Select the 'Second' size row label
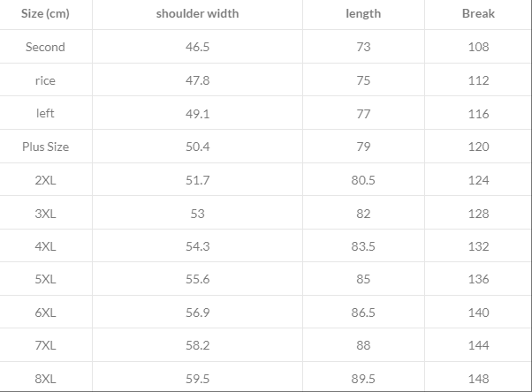This screenshot has width=532, height=392. tap(45, 47)
